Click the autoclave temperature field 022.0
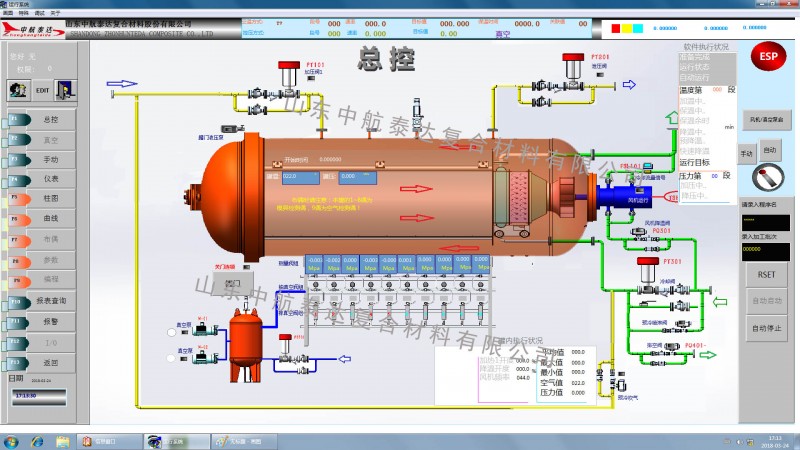The width and height of the screenshot is (800, 450). (x=301, y=178)
